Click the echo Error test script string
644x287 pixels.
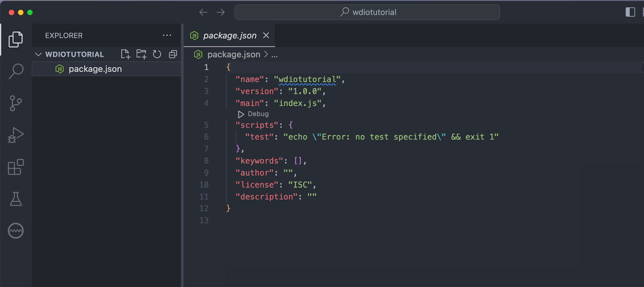click(391, 137)
